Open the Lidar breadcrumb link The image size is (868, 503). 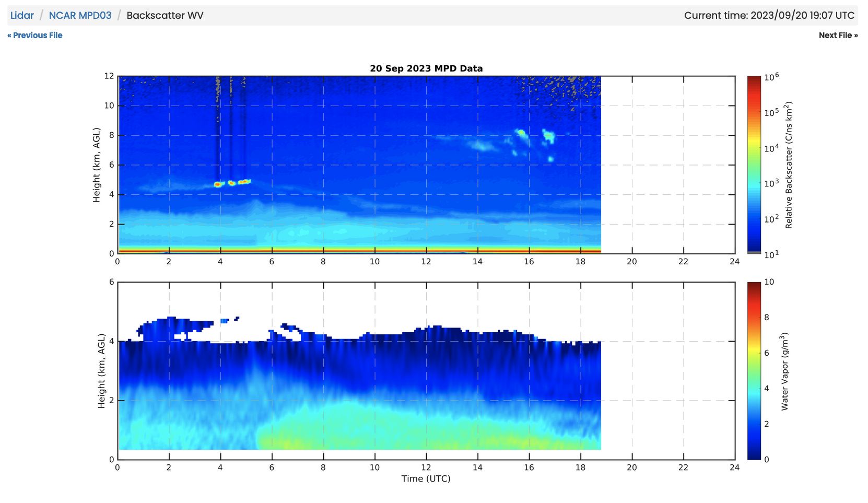click(x=22, y=15)
